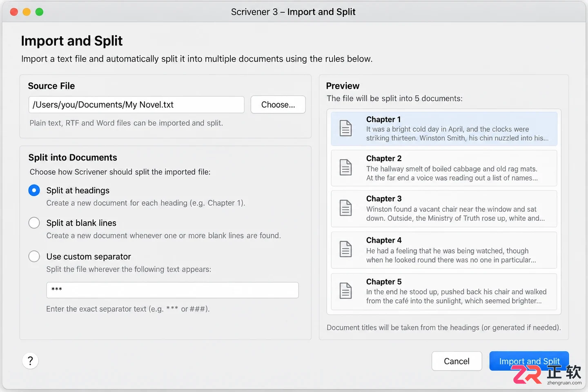Click the 'It was a bright cold day' excerpt
The width and height of the screenshot is (588, 392).
pyautogui.click(x=457, y=134)
